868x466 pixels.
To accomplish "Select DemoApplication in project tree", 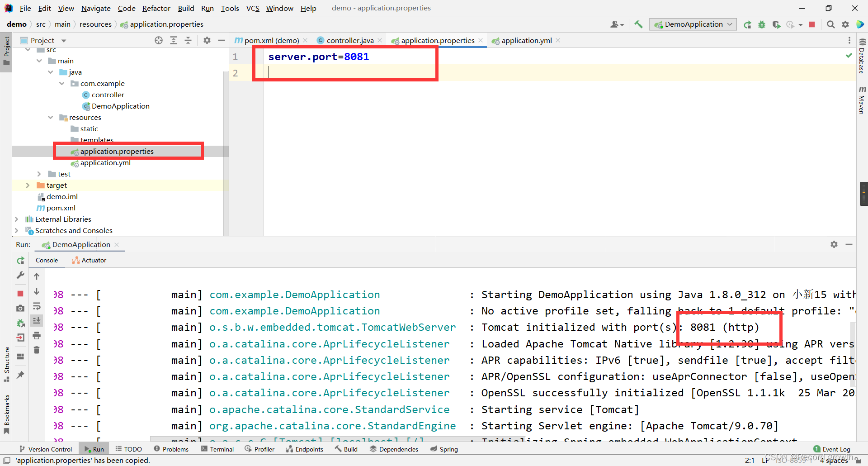I will pos(120,106).
